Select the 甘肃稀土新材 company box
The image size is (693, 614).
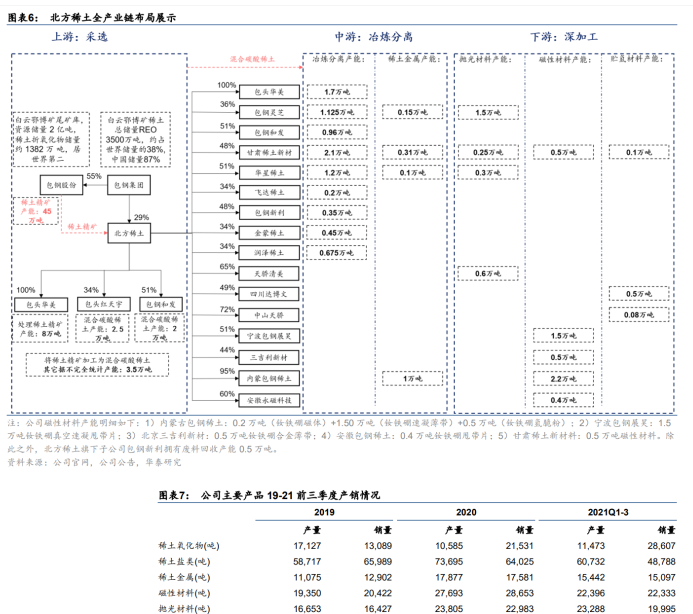269,153
